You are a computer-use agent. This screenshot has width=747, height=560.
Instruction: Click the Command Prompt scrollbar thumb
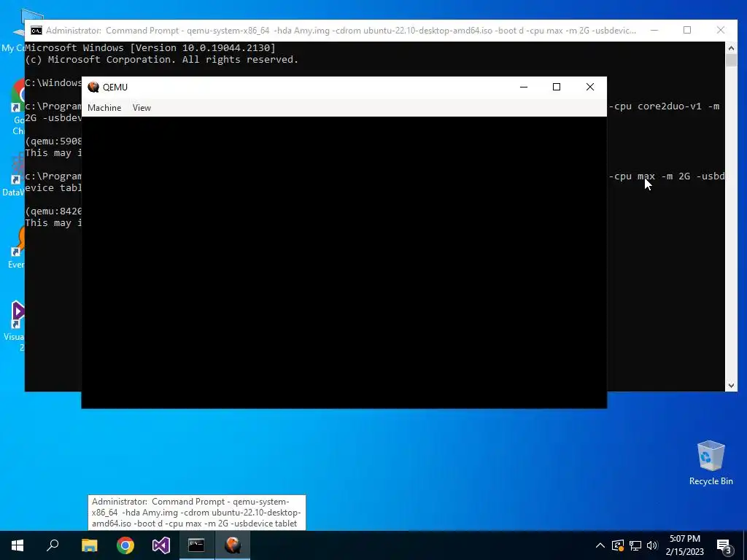731,60
